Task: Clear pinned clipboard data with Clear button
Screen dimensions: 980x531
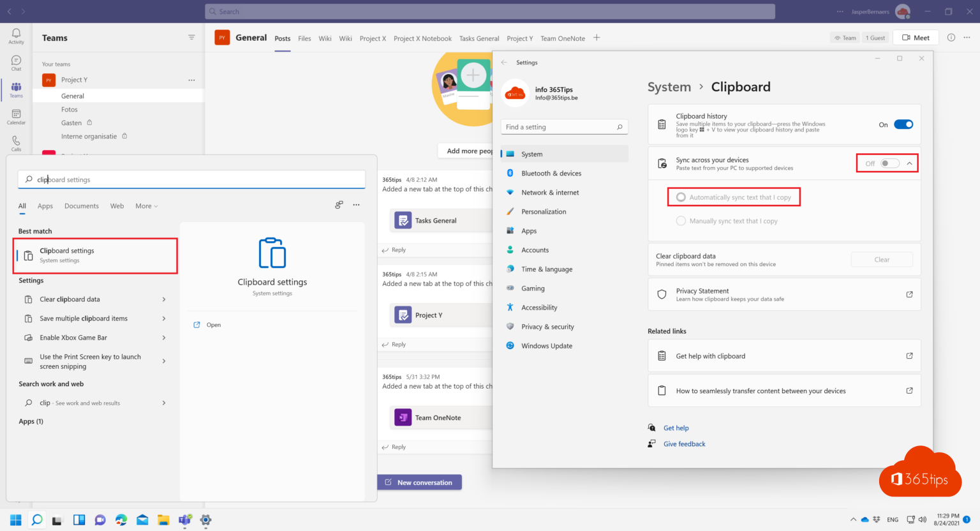Action: click(x=882, y=259)
